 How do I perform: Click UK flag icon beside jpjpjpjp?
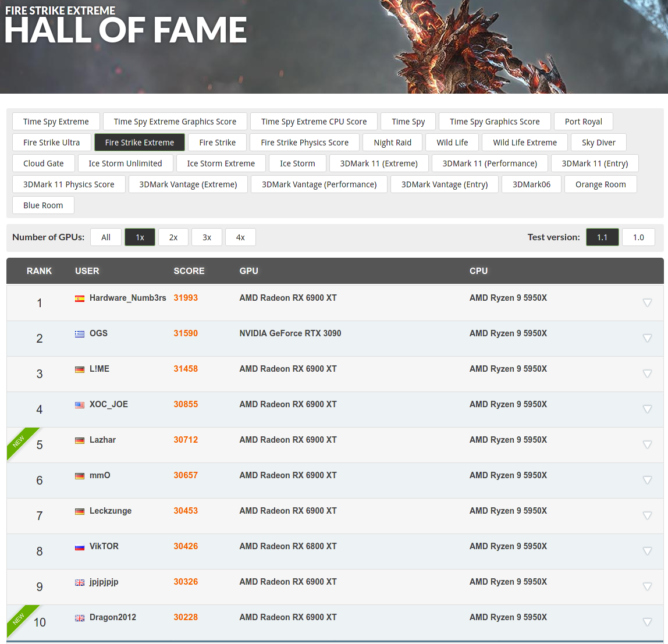(80, 582)
